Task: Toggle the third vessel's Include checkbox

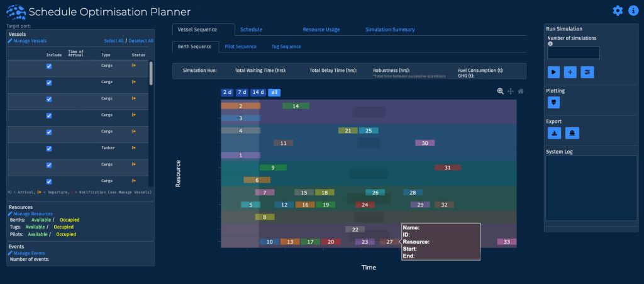Action: (49, 99)
